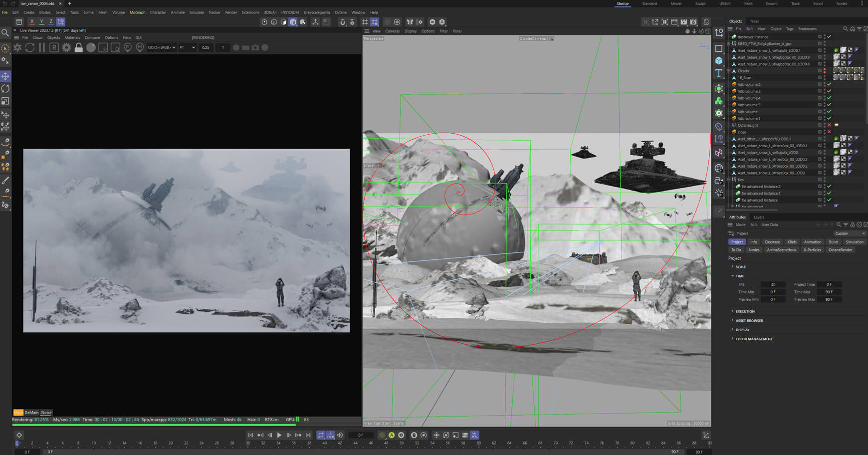
Task: Click the search icon in Objects manager header
Action: (x=846, y=29)
